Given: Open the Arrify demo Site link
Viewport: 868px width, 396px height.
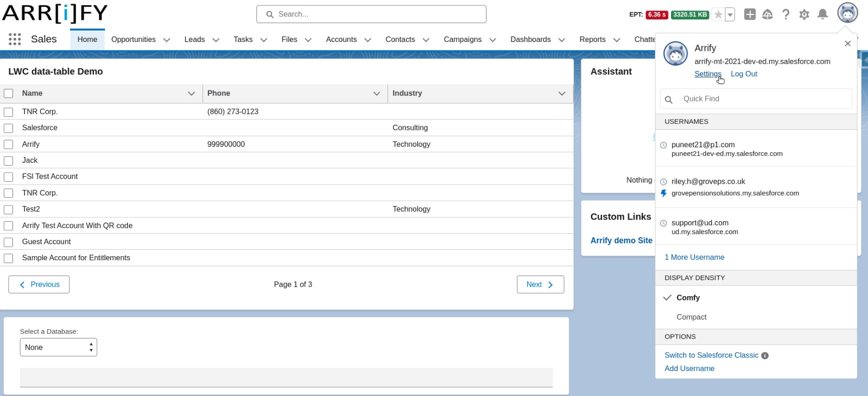Looking at the screenshot, I should tap(621, 241).
